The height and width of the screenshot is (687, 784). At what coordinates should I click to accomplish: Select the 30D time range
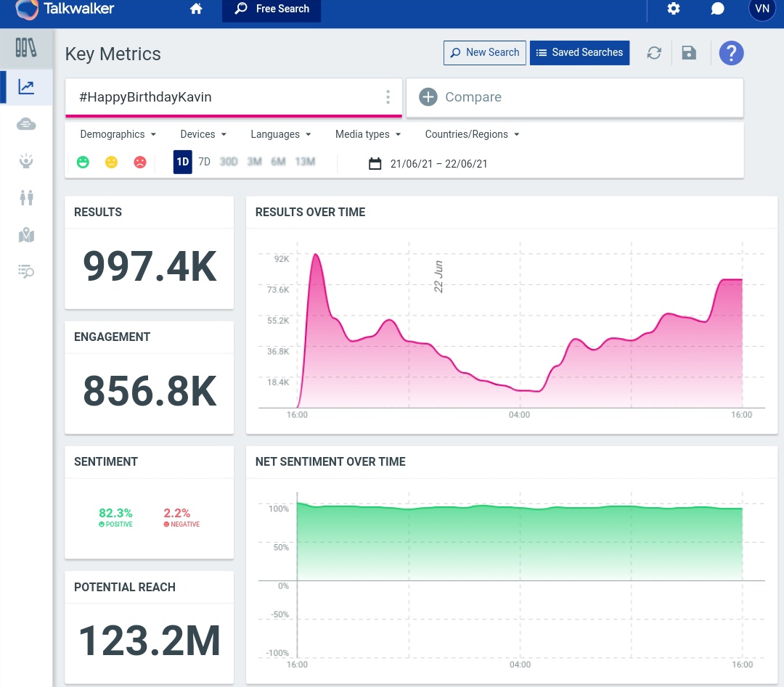(x=229, y=162)
